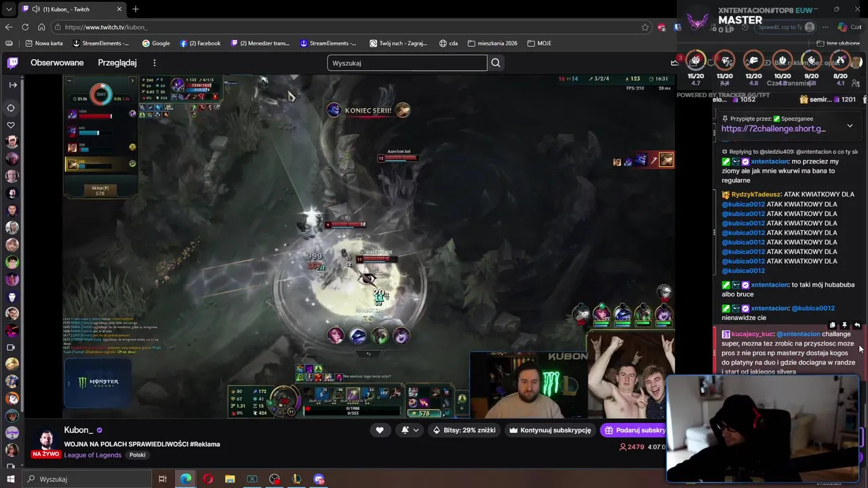
Task: Click the RydzykTadeusz username in chat
Action: [756, 195]
